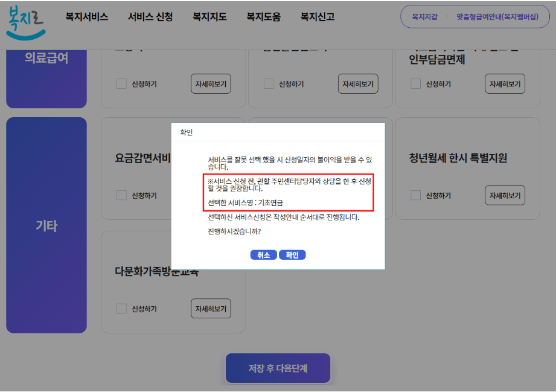This screenshot has width=556, height=392.
Task: Enable 신청하기 checkbox for 다문화가족방문교육
Action: coord(121,308)
